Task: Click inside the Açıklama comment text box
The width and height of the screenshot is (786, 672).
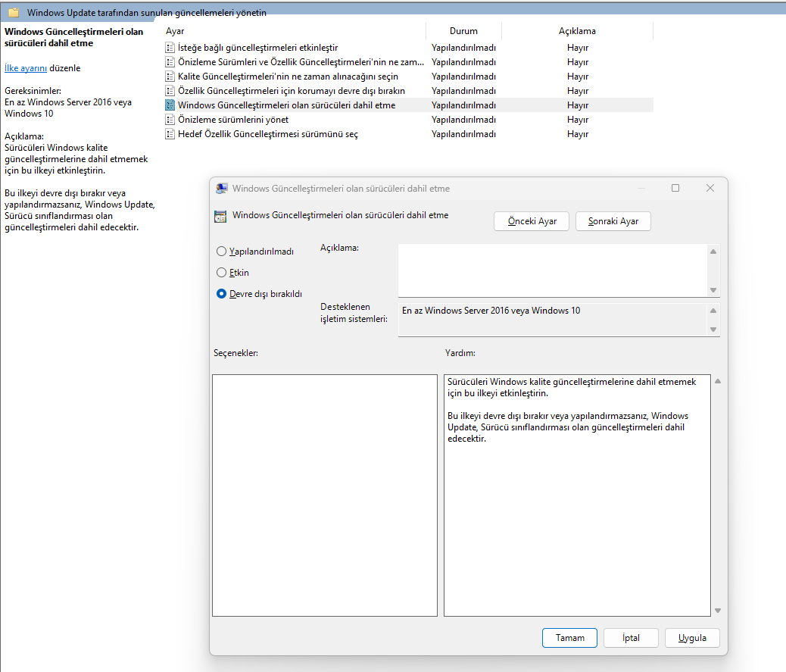Action: pyautogui.click(x=553, y=270)
